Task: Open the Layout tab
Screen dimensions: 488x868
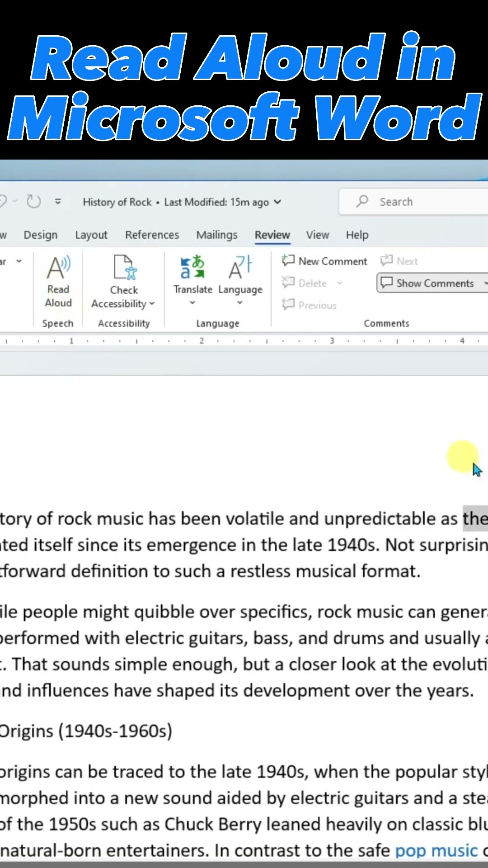Action: (x=91, y=235)
